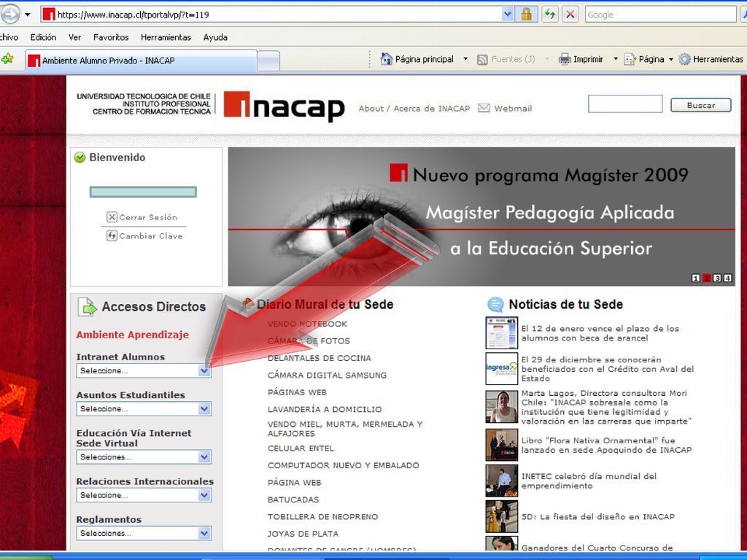The width and height of the screenshot is (747, 560).
Task: Open the Flora Nativa Ornamental news link
Action: [x=606, y=445]
